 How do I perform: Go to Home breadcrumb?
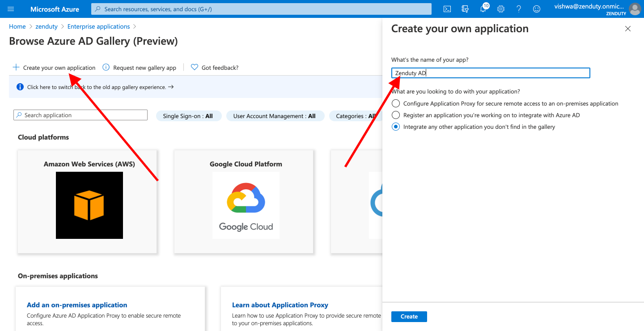coord(17,27)
